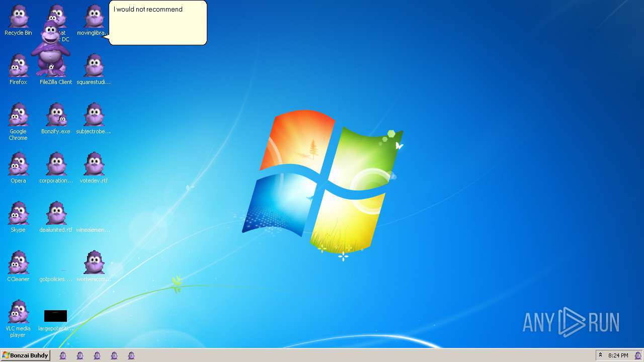644x362 pixels.
Task: Select the CCleaner desktop shortcut
Action: pos(18,267)
